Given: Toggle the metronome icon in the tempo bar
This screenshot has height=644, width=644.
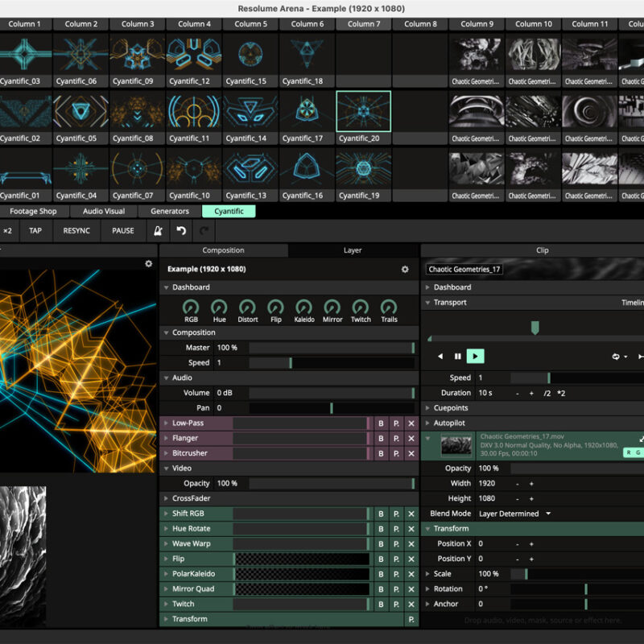Looking at the screenshot, I should click(x=159, y=231).
